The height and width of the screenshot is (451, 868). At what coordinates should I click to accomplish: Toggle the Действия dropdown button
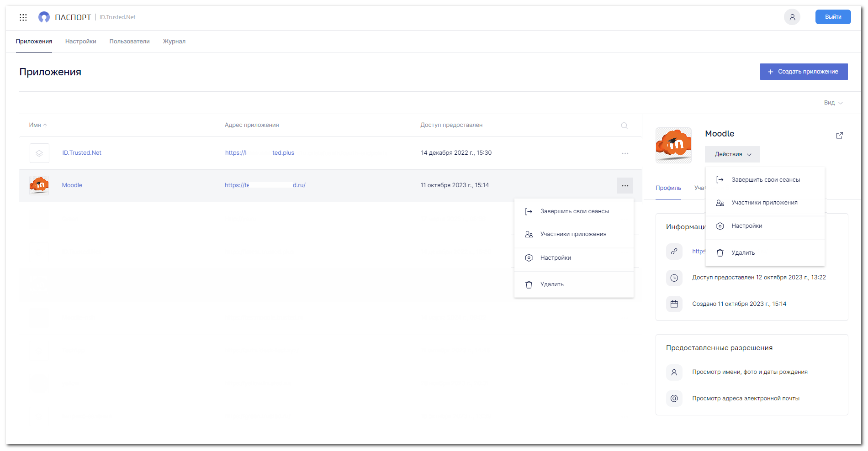(732, 154)
